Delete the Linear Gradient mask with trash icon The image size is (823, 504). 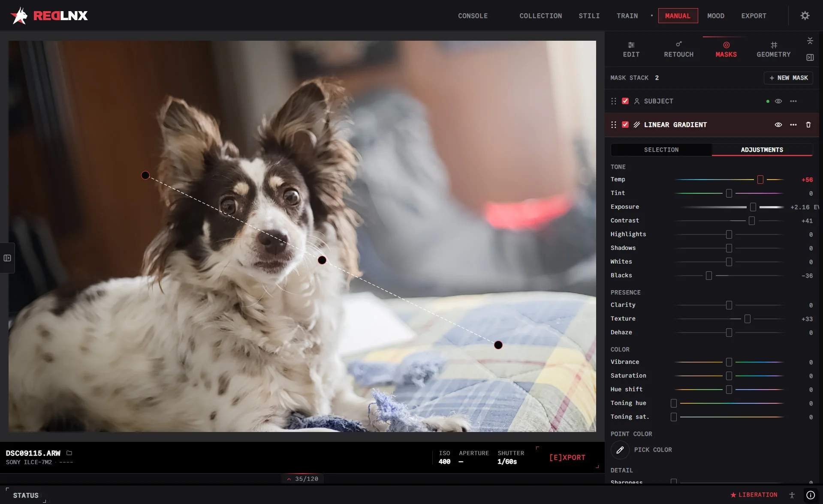click(808, 125)
